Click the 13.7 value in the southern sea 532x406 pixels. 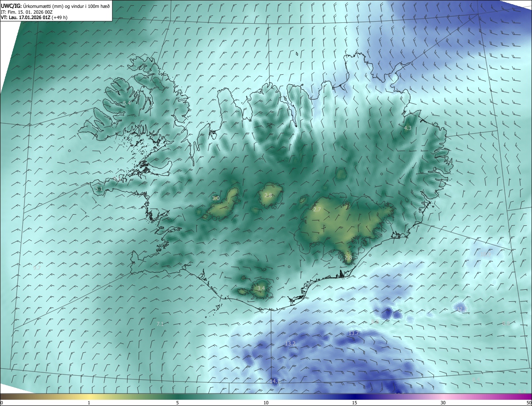pos(353,333)
